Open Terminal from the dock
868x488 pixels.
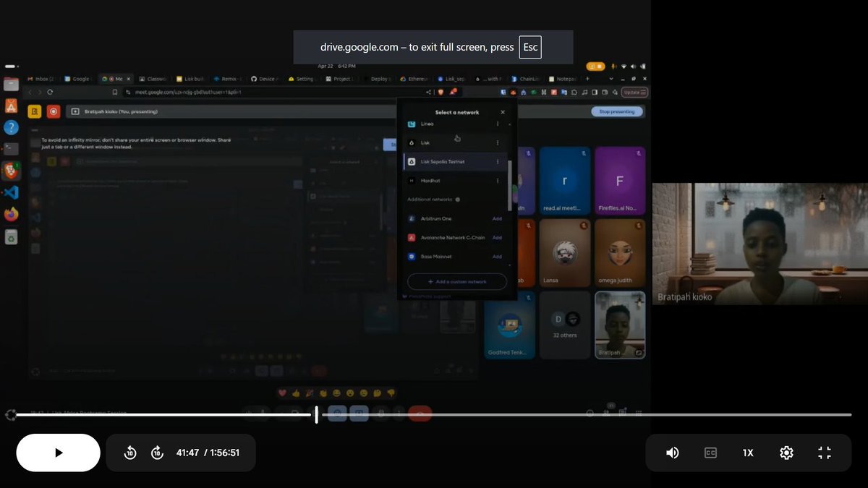point(11,149)
